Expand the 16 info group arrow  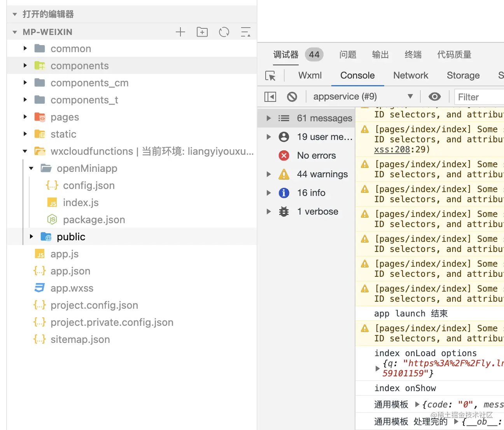point(268,193)
